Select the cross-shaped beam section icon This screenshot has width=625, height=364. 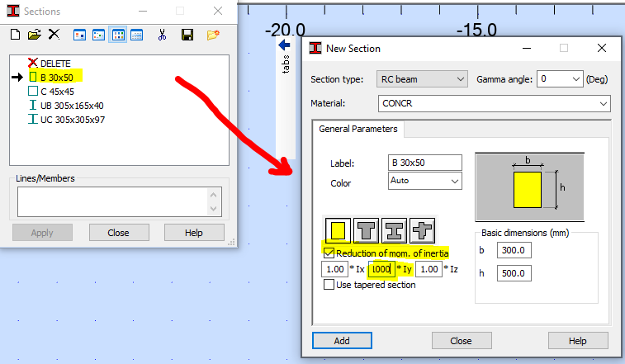coord(422,230)
